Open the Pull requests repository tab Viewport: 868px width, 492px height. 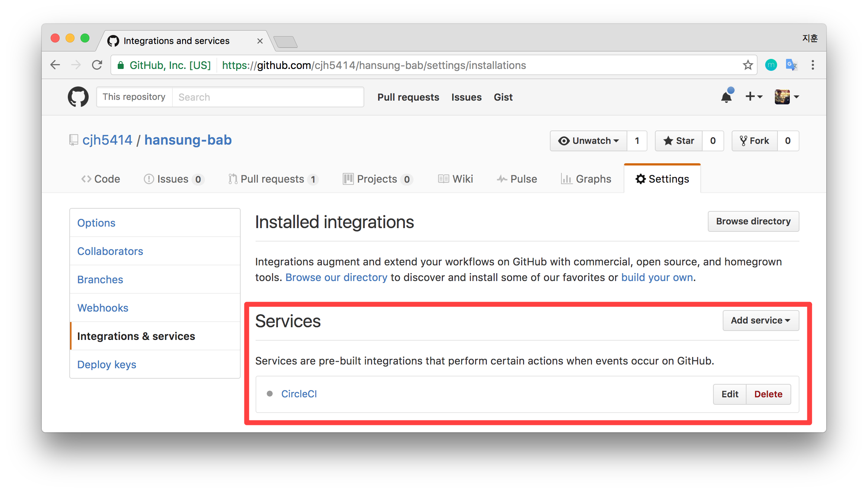273,179
